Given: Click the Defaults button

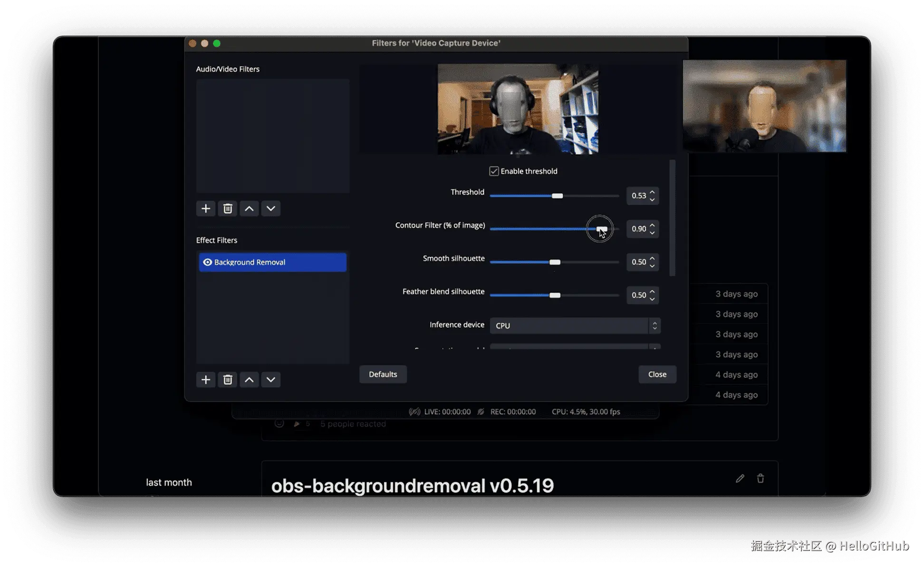Looking at the screenshot, I should (x=383, y=374).
